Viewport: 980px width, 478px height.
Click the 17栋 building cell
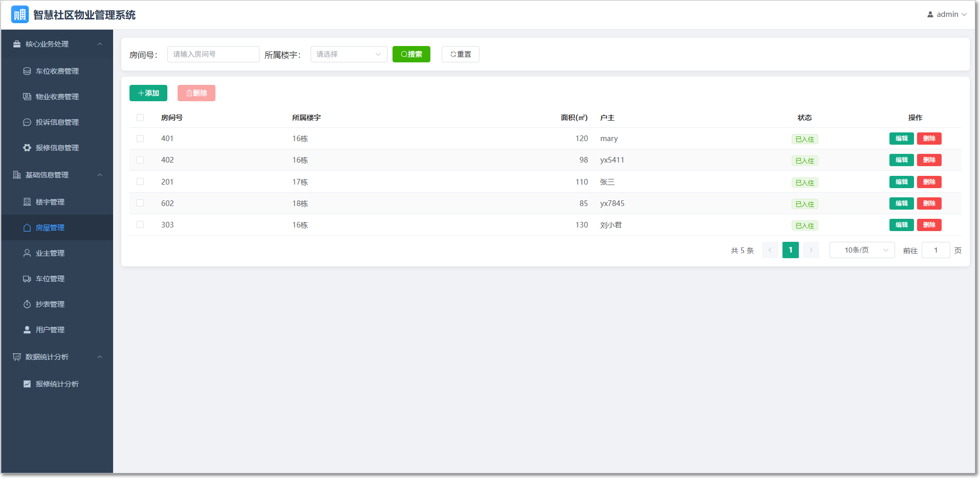point(300,182)
